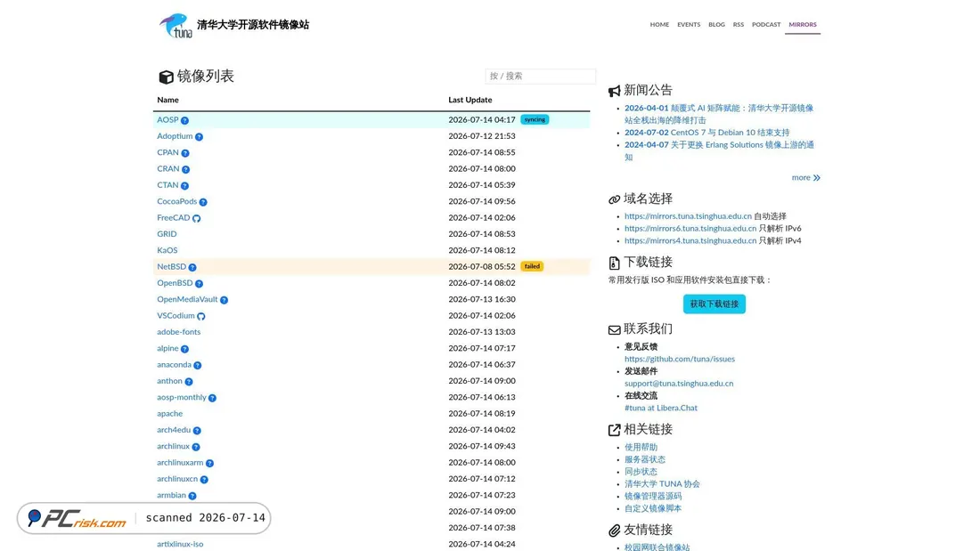
Task: Open the adobe-fonts mirror link
Action: (179, 332)
